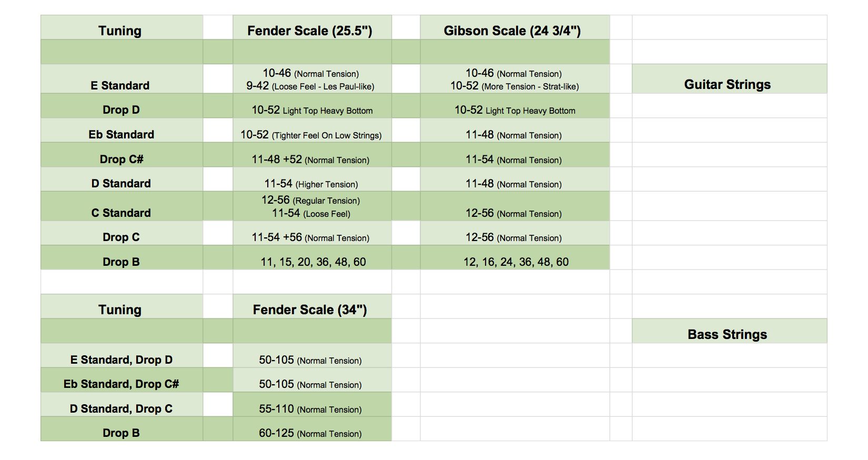868x460 pixels.
Task: Select the C Standard tuning cell
Action: [x=122, y=206]
